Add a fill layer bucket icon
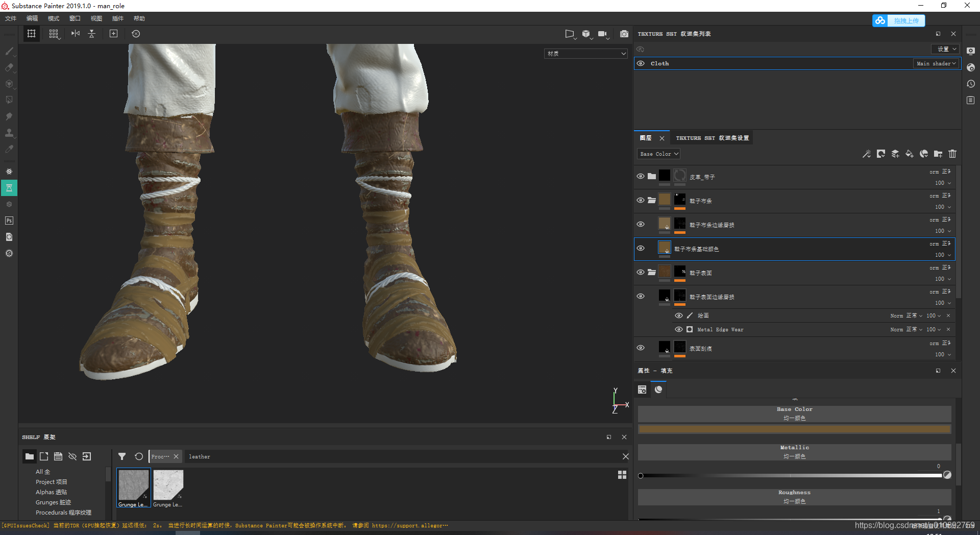Screen dimensions: 980x535 (x=910, y=154)
